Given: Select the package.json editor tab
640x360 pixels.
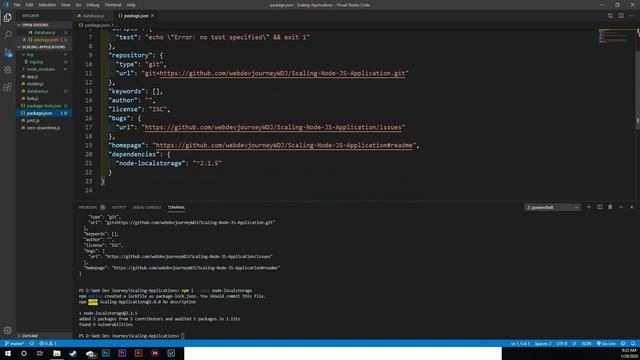Looking at the screenshot, I should (136, 16).
